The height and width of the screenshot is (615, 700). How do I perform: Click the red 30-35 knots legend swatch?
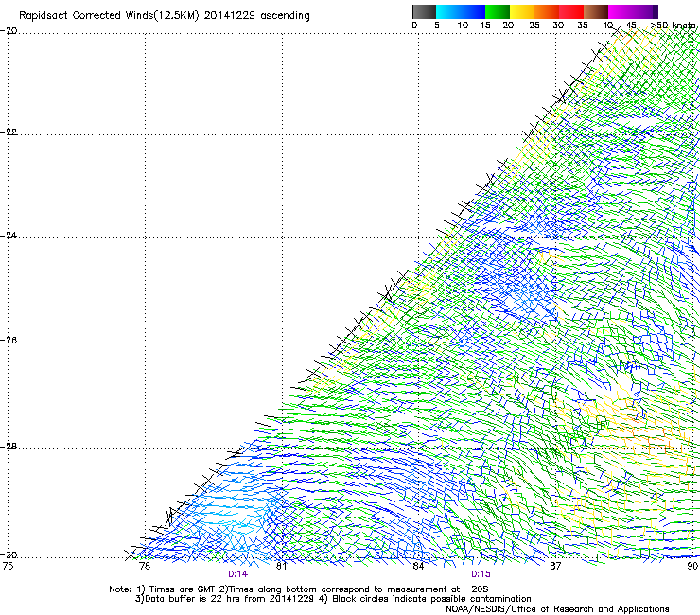[571, 11]
